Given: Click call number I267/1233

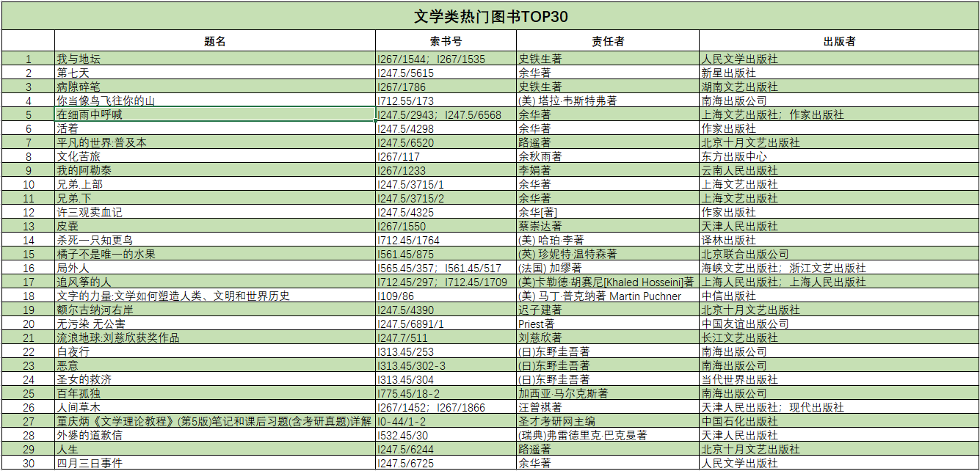Looking at the screenshot, I should tap(446, 171).
